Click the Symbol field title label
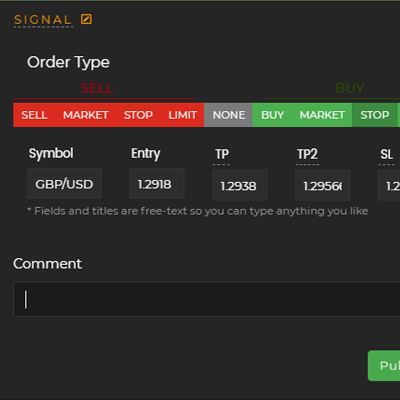Image resolution: width=400 pixels, height=400 pixels. [51, 154]
